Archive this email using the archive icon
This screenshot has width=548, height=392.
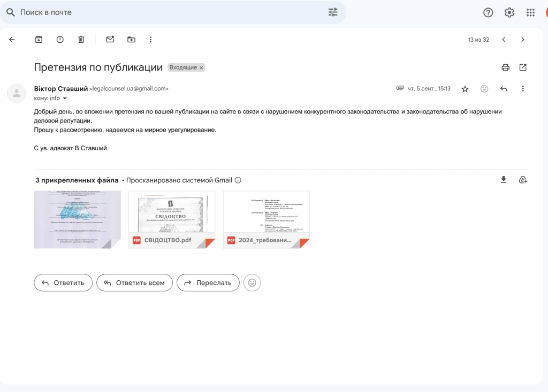click(x=39, y=40)
